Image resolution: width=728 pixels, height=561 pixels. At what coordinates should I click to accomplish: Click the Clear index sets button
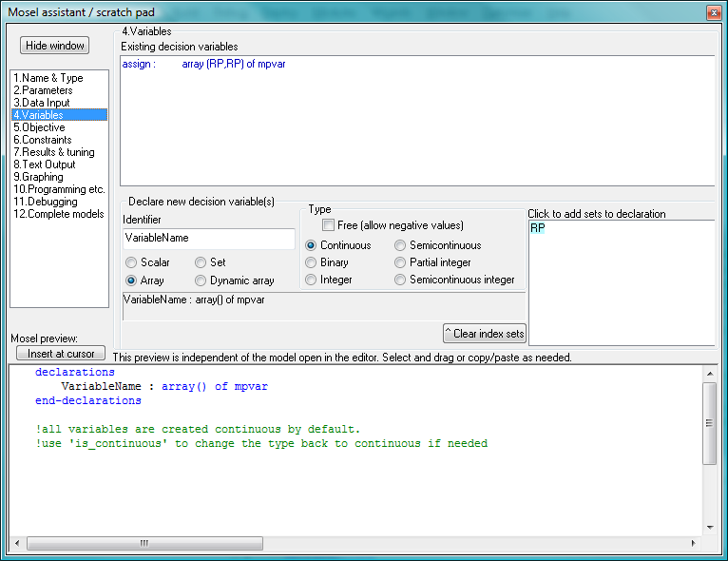tap(485, 334)
